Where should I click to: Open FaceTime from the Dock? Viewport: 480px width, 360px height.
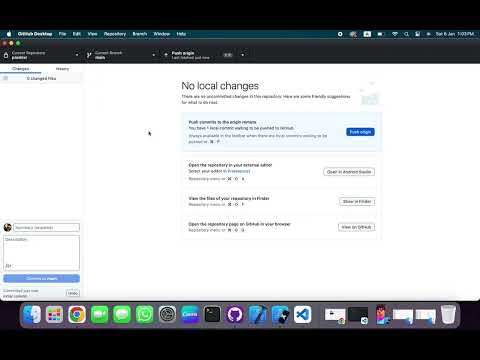coord(99,314)
